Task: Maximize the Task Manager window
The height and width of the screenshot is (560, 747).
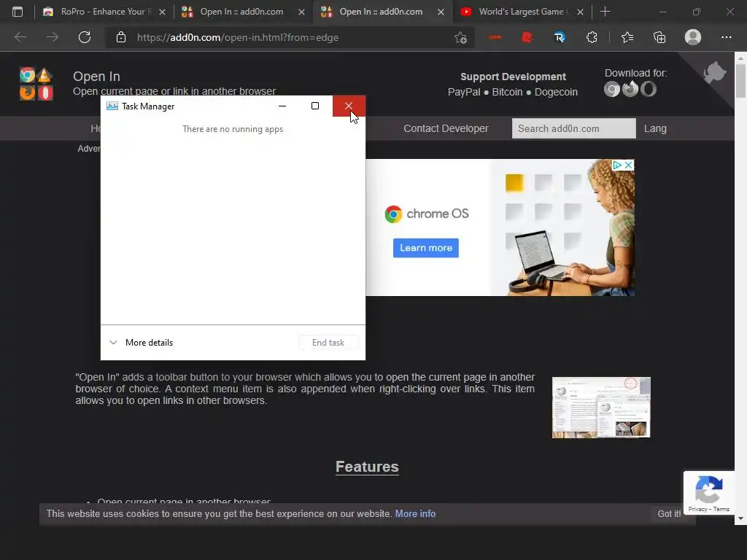Action: tap(315, 106)
